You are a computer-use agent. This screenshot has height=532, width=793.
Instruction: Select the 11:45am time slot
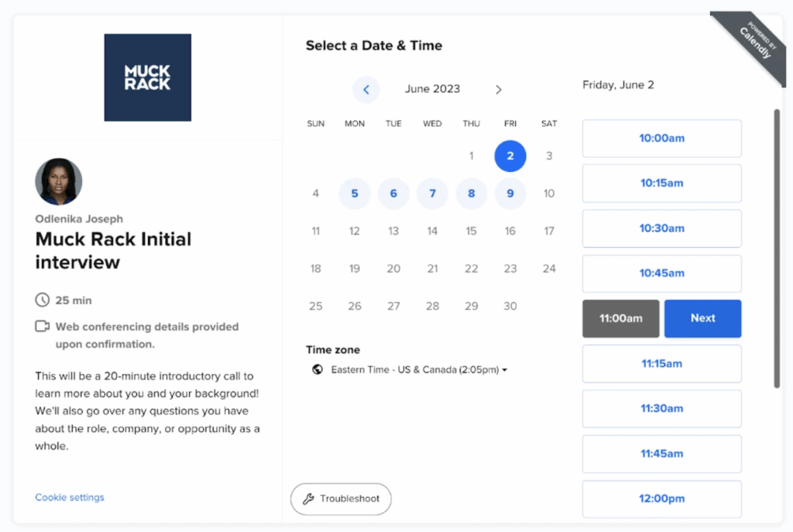coord(661,454)
